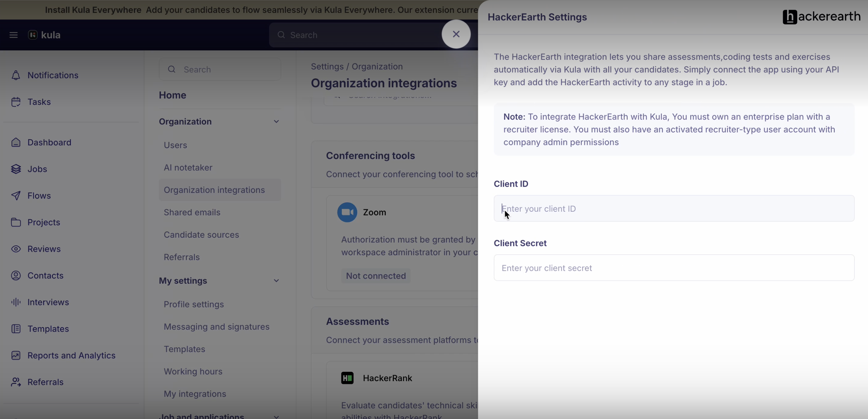Click the Reports and Analytics chart icon

pos(16,355)
